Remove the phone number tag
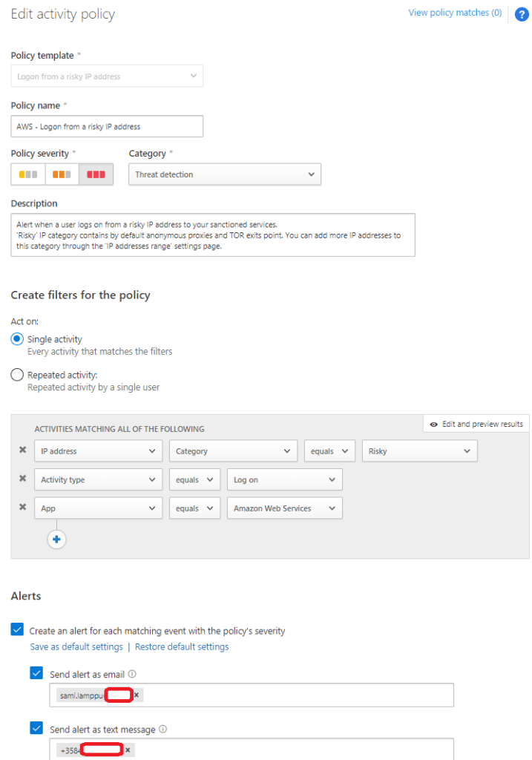 point(128,750)
